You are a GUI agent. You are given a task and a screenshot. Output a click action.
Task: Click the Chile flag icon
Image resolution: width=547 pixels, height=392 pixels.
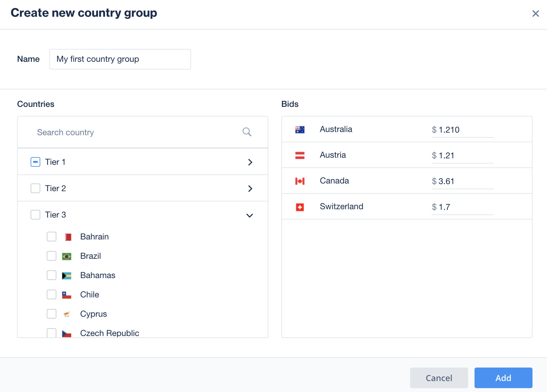67,295
